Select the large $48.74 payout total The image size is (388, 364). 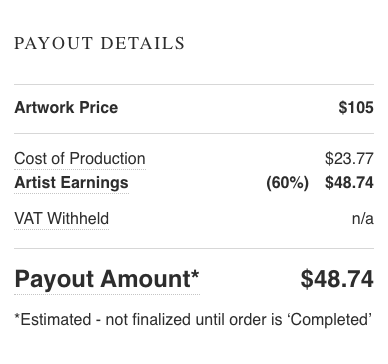[x=337, y=279]
